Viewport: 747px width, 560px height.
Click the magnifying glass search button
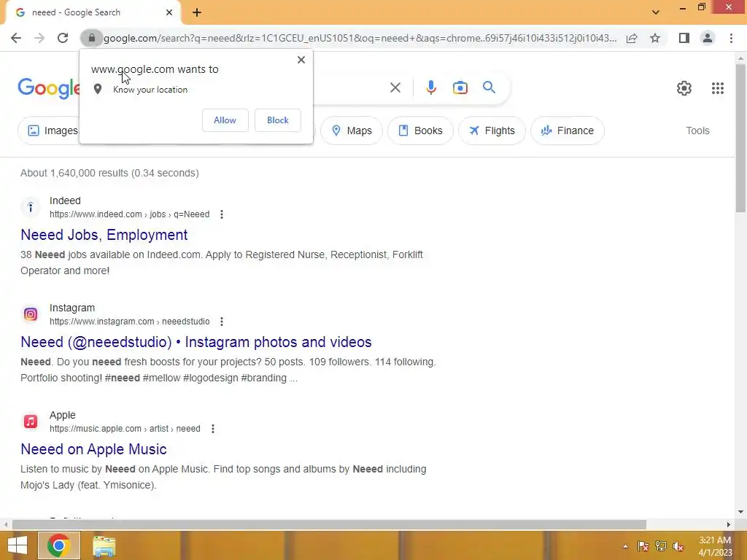(x=489, y=87)
